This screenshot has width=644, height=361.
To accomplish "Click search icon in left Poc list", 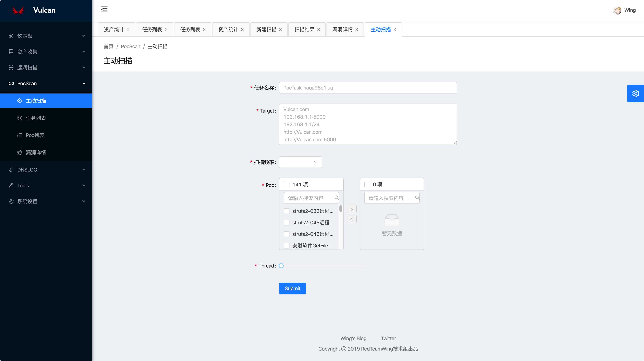I will [x=337, y=198].
